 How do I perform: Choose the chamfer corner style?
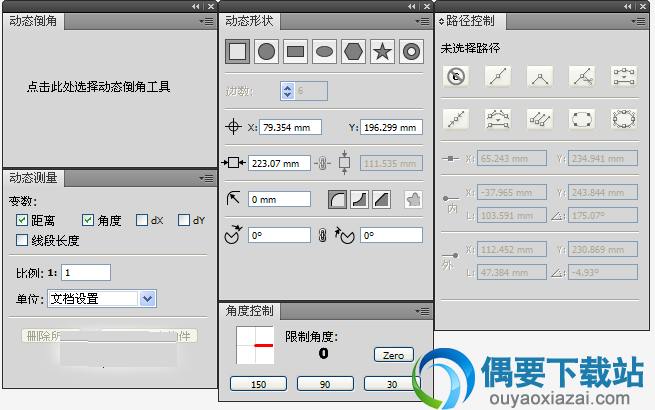381,200
